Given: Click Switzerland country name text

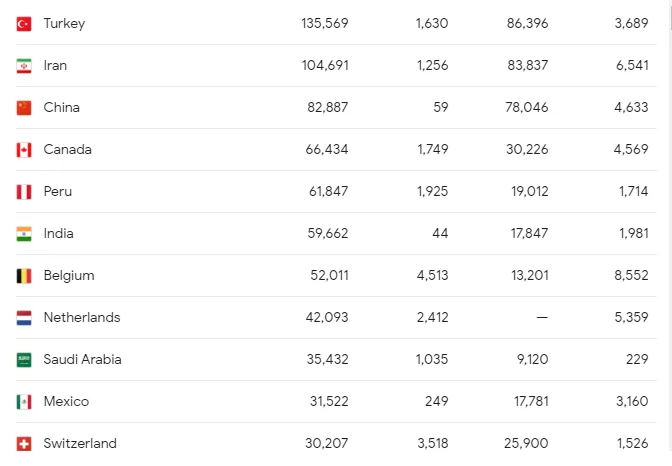Looking at the screenshot, I should [x=80, y=443].
